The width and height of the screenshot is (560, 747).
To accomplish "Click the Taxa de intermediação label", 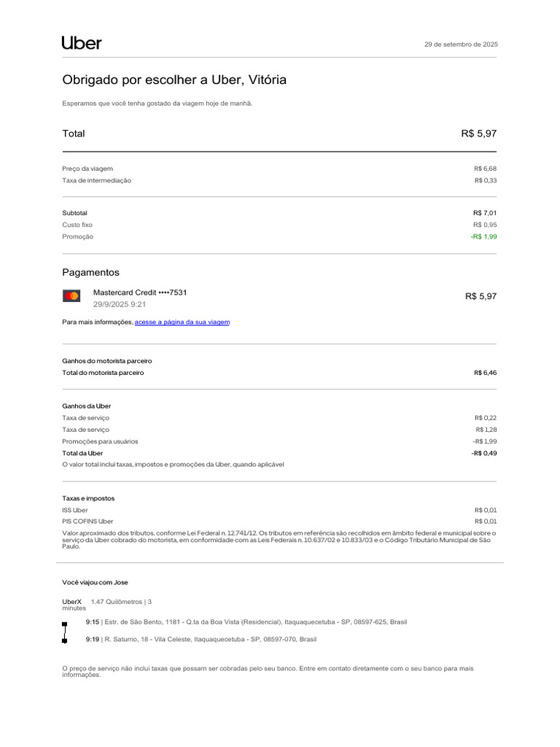I will 97,181.
